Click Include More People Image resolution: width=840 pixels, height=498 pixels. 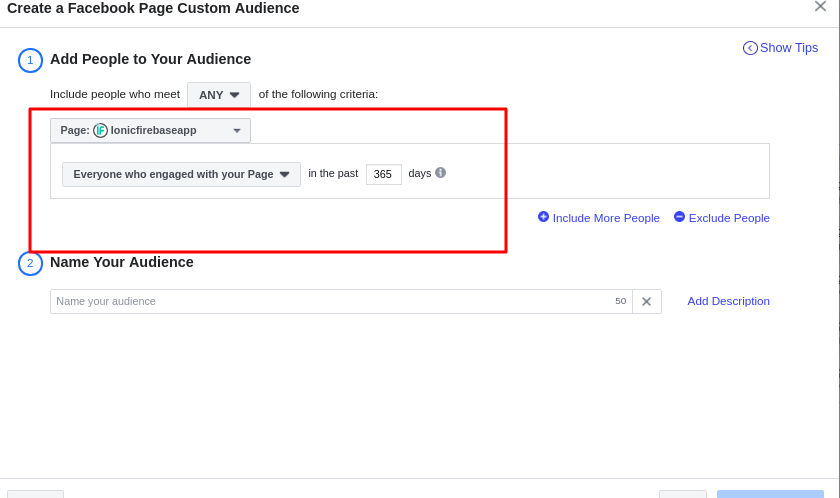pyautogui.click(x=598, y=217)
